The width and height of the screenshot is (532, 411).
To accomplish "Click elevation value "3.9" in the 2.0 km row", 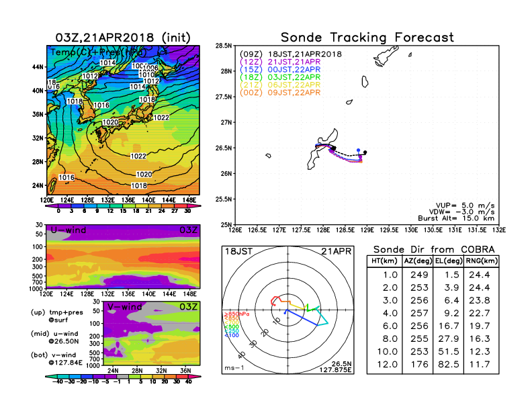I will click(451, 288).
